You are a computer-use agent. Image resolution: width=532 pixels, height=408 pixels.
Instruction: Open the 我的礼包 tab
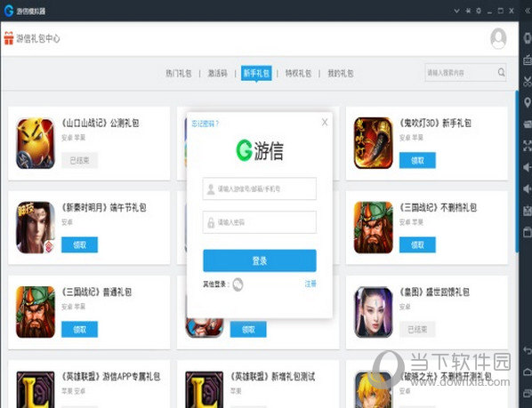click(341, 73)
